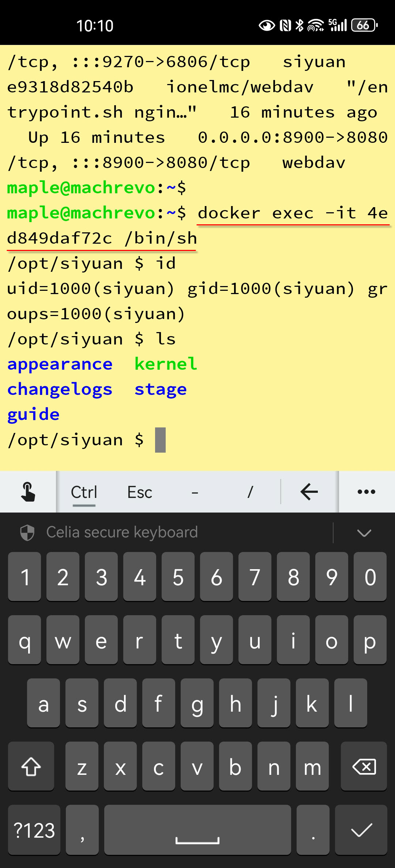Tap the letter r key
Viewport: 395px width, 868px height.
140,640
